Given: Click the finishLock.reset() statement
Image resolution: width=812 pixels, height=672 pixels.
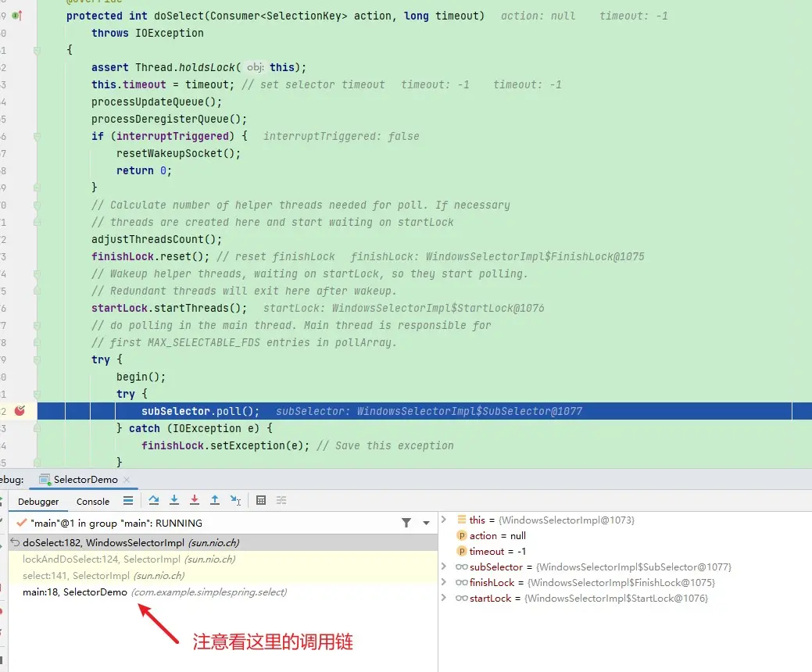Looking at the screenshot, I should (x=150, y=256).
